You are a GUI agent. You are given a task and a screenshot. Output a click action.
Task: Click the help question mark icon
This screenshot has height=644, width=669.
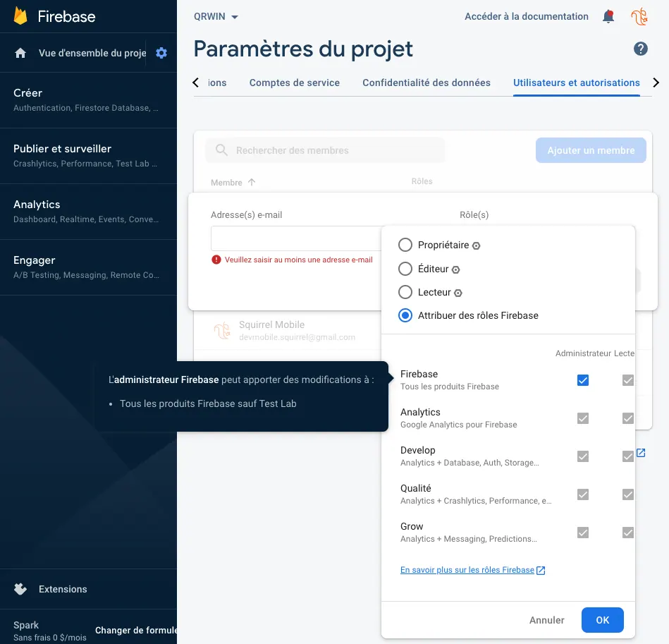pyautogui.click(x=640, y=49)
